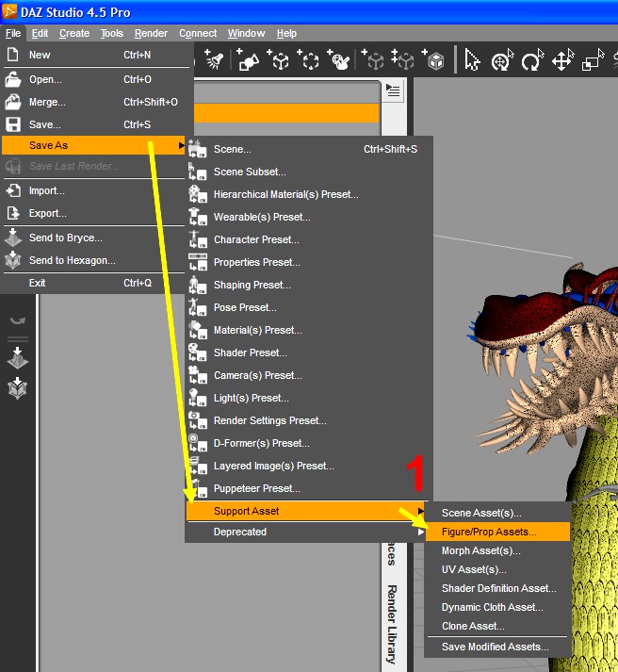The width and height of the screenshot is (618, 672).
Task: Choose Morph Asset(s)...
Action: [497, 550]
